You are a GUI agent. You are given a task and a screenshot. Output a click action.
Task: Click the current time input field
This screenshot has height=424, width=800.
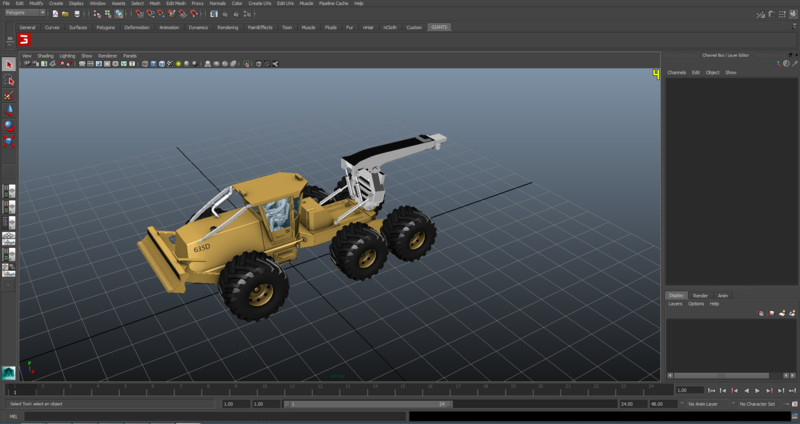click(x=688, y=390)
